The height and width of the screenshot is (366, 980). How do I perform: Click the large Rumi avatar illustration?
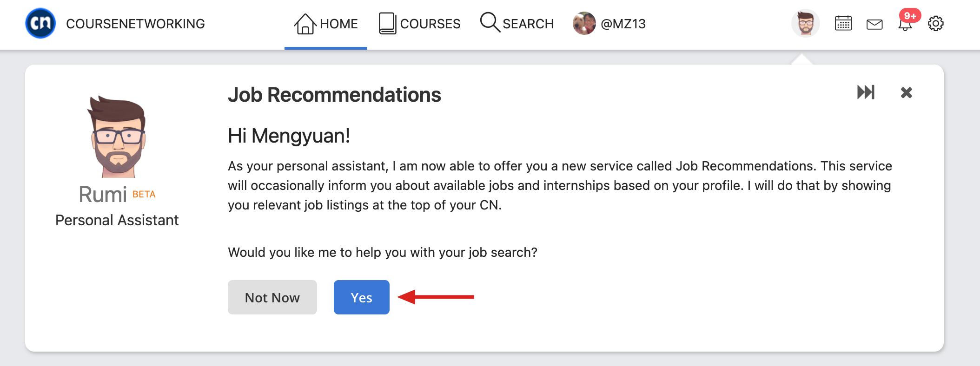tap(117, 137)
